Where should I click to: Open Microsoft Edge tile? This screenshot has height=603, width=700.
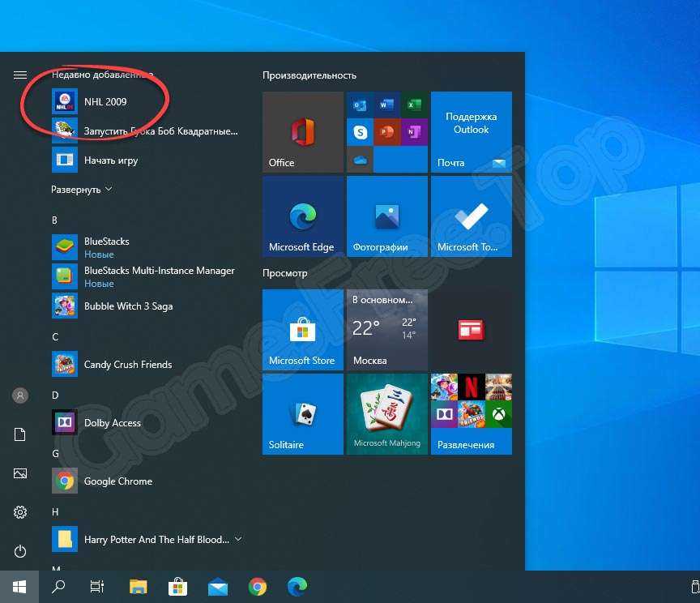point(303,216)
